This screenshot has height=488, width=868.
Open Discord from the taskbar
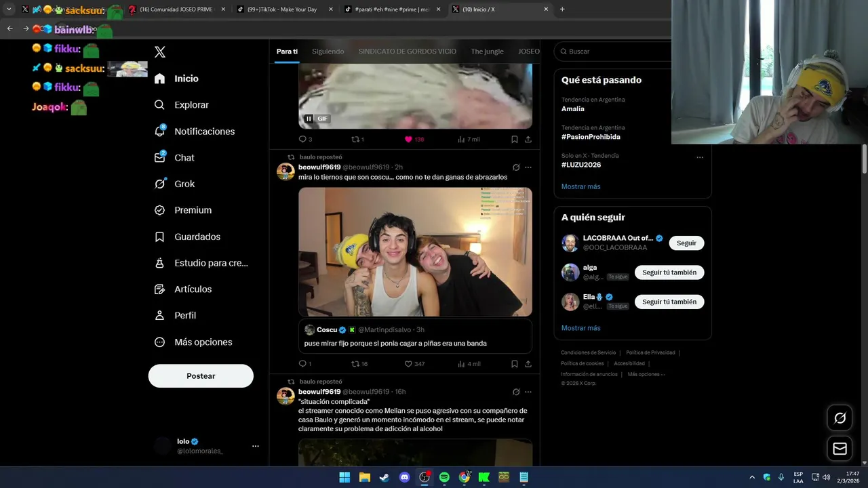click(x=405, y=477)
